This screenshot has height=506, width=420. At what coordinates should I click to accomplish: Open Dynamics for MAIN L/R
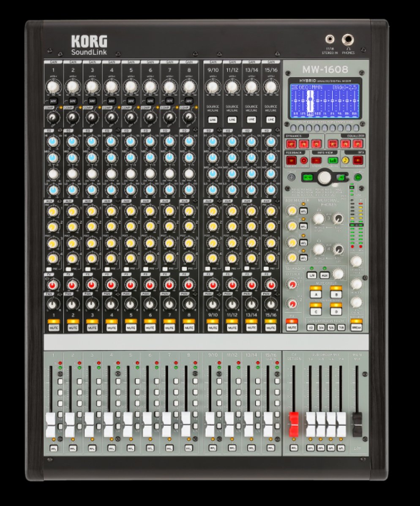coord(292,144)
